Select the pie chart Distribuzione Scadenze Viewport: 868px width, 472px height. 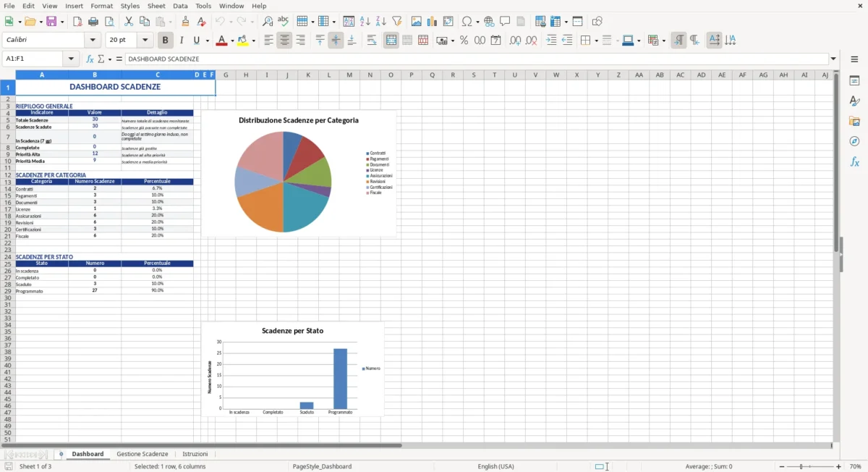[299, 174]
